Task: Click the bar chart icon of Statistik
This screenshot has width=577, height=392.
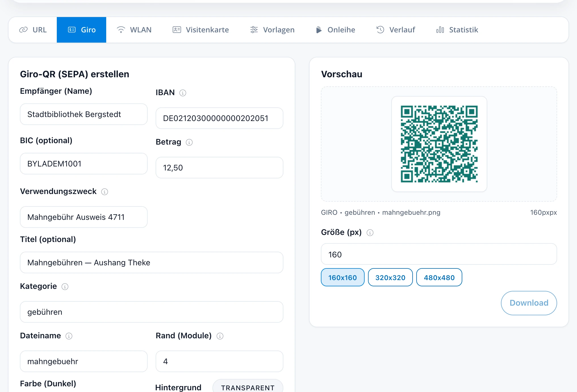Action: tap(440, 30)
